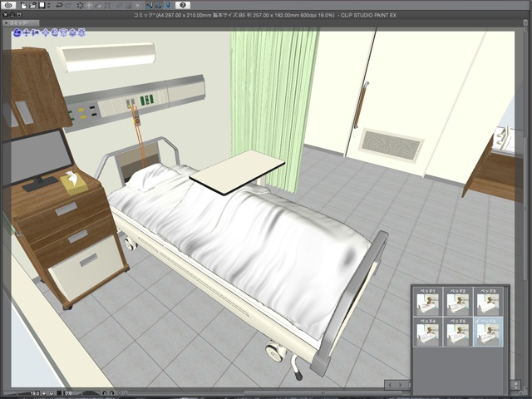Open Clip Studio support help icon
The width and height of the screenshot is (532, 399).
pyautogui.click(x=183, y=6)
